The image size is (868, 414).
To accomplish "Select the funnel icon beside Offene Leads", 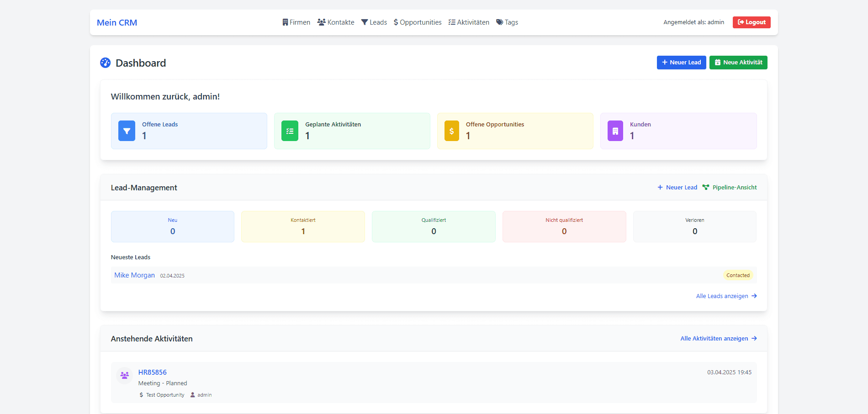I will pos(127,131).
